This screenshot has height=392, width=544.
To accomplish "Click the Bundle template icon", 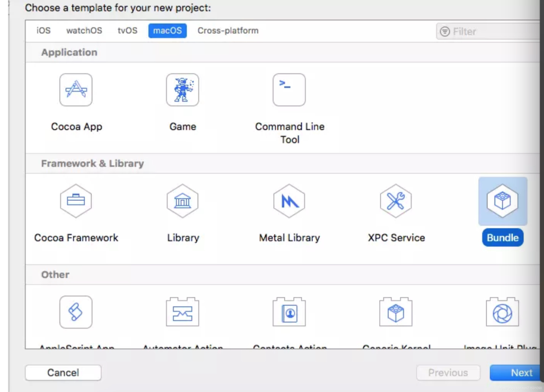I will pyautogui.click(x=502, y=201).
